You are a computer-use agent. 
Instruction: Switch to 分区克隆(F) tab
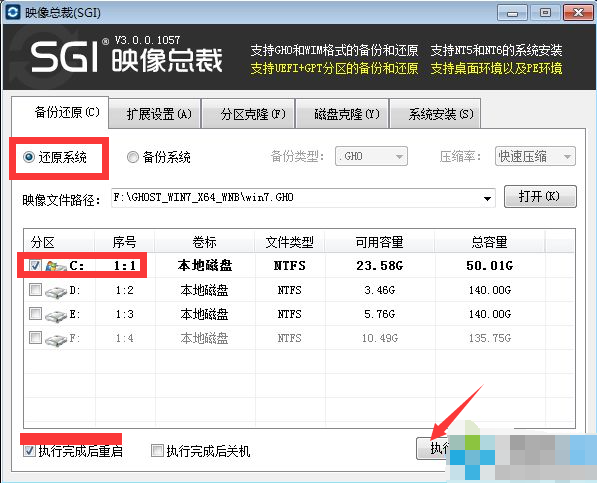click(249, 114)
